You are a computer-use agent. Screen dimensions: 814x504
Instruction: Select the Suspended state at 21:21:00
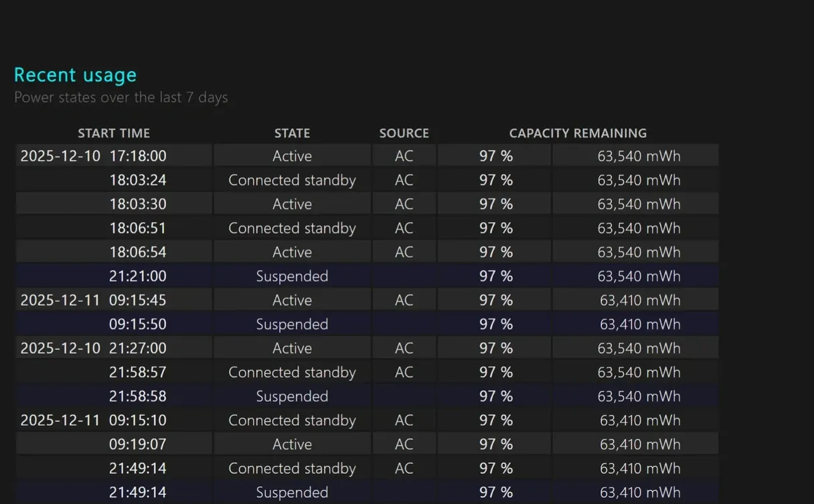(292, 276)
